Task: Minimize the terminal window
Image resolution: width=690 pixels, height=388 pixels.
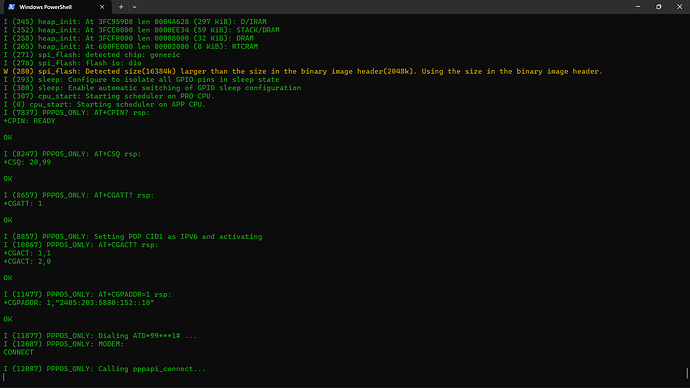Action: pos(638,7)
